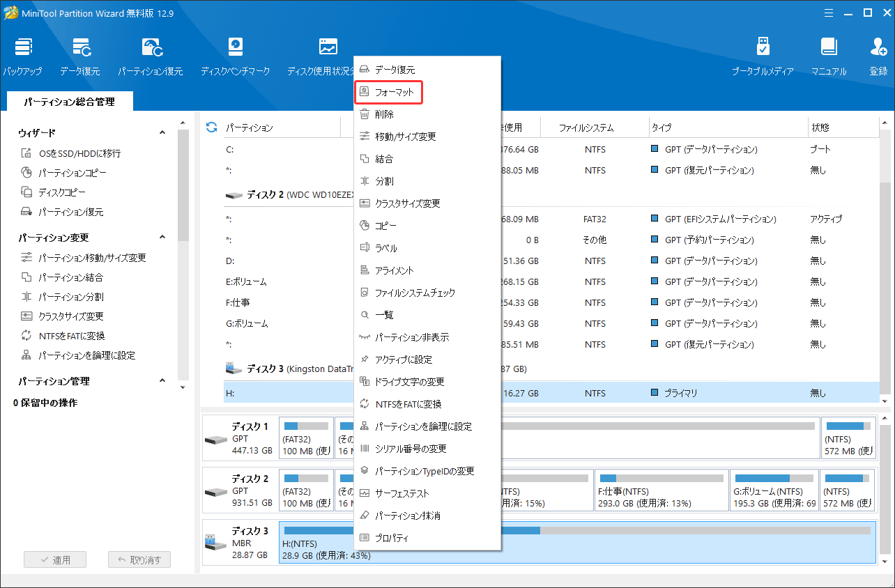Start ディスクベンチマーク tool

click(x=236, y=56)
